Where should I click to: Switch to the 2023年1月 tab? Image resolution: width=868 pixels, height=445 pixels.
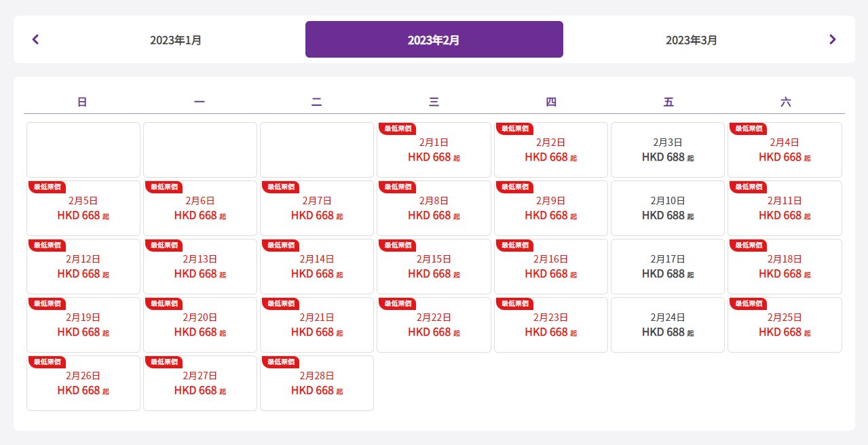pyautogui.click(x=176, y=40)
